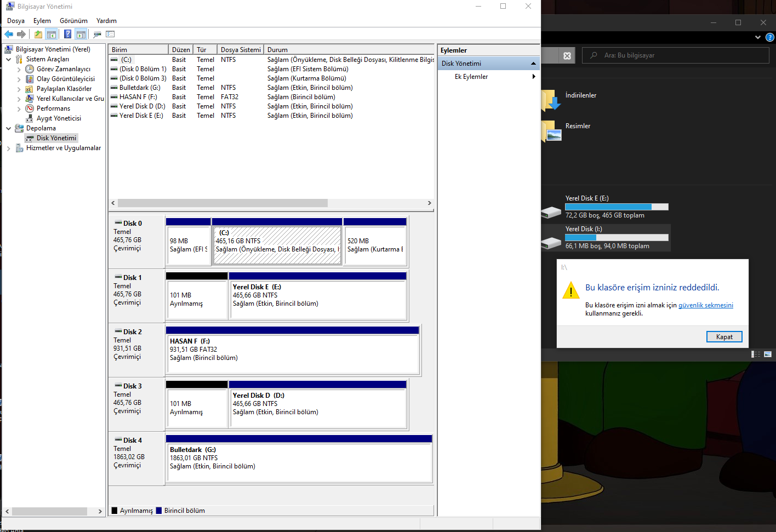Open the Yardım menu
This screenshot has width=776, height=532.
tap(106, 21)
